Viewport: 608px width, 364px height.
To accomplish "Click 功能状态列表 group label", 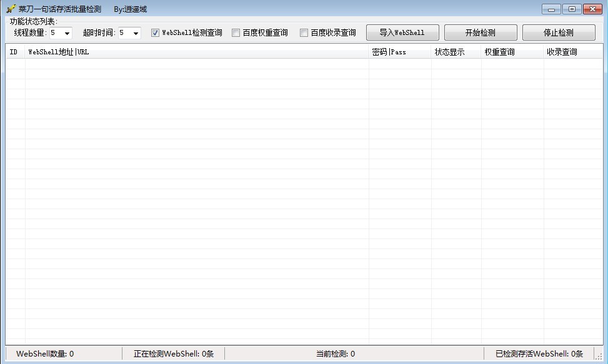I will point(33,21).
